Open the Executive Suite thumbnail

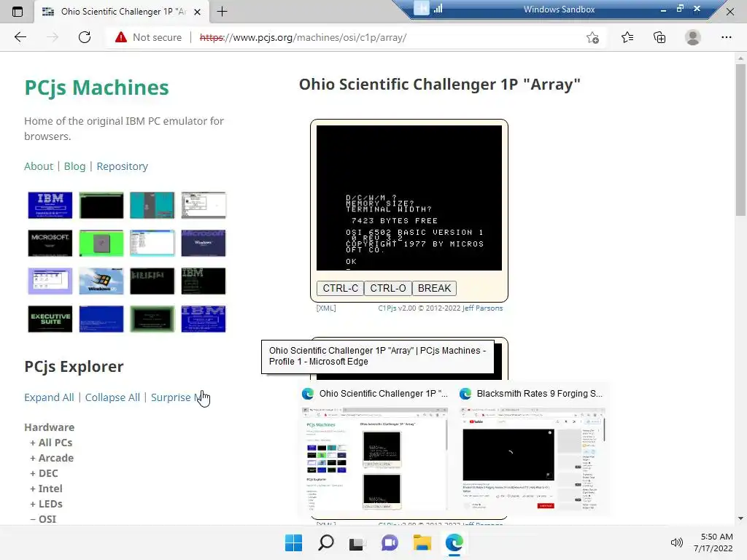point(50,319)
